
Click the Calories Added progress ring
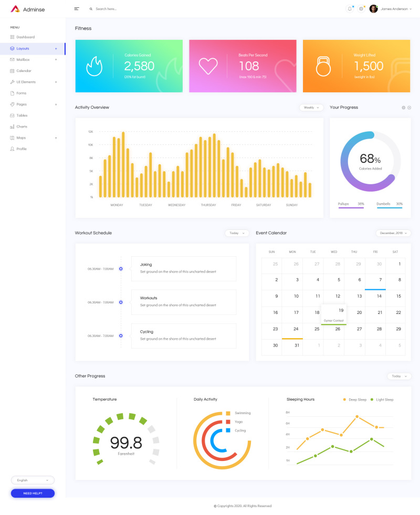coord(370,161)
